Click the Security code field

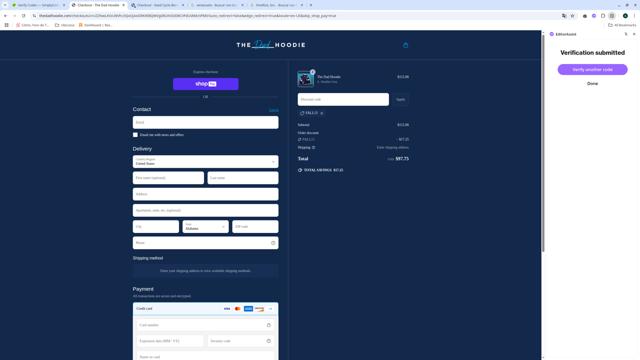(x=241, y=341)
